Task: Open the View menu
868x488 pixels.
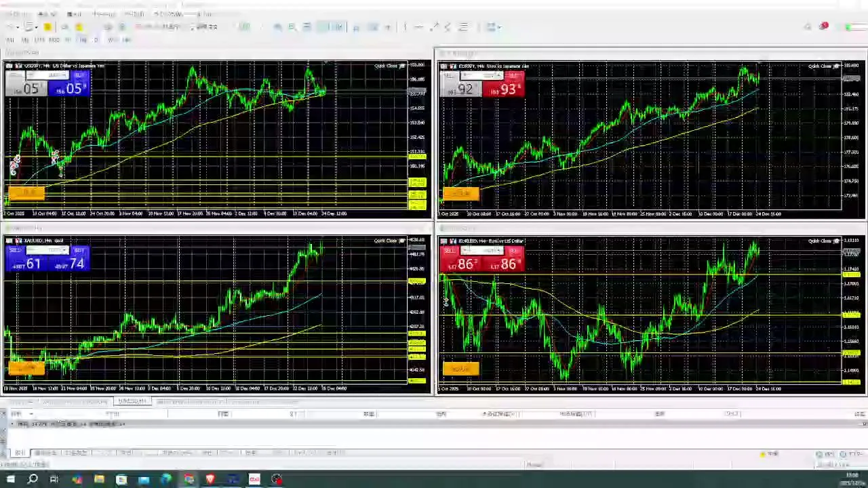Action: coord(47,14)
